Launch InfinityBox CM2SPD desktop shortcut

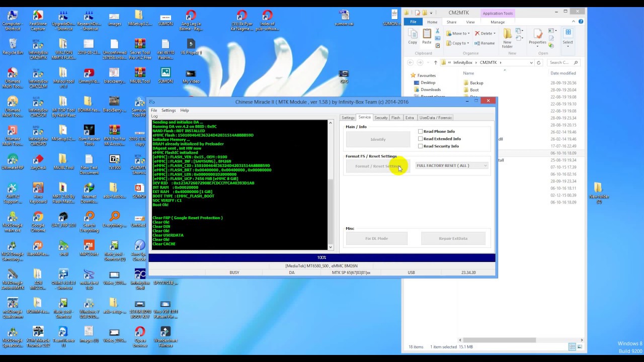tap(38, 135)
